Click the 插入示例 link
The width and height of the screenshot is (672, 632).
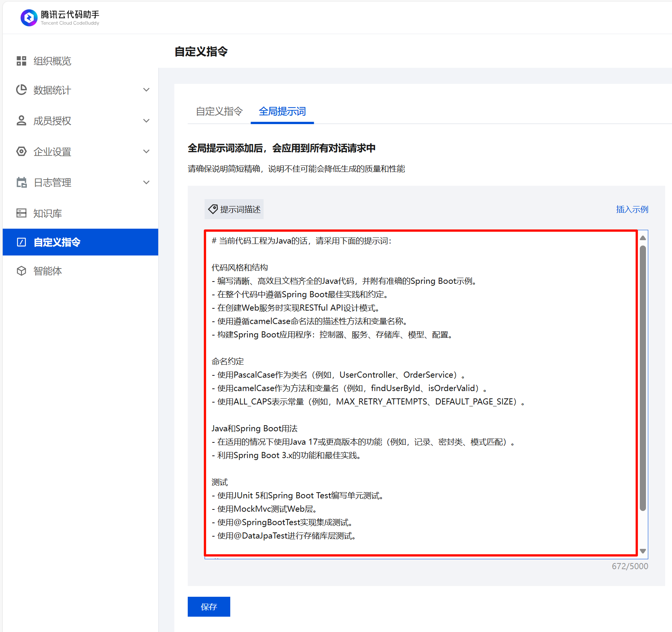tap(632, 210)
